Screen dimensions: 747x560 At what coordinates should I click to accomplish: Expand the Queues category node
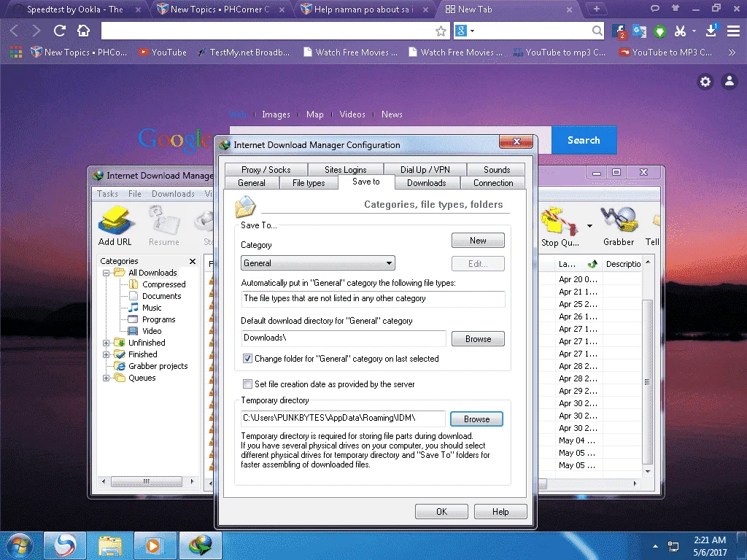pos(107,378)
